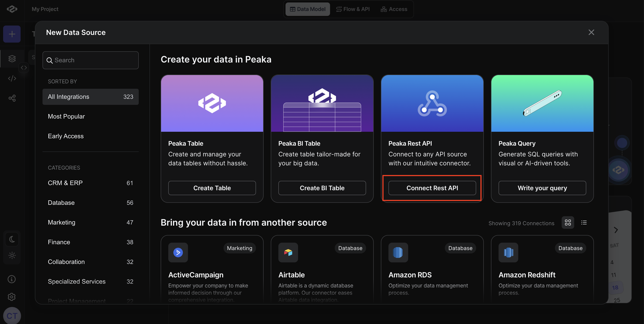Screen dimensions: 644x324
Task: Open the Airtable connector title
Action: click(292, 275)
